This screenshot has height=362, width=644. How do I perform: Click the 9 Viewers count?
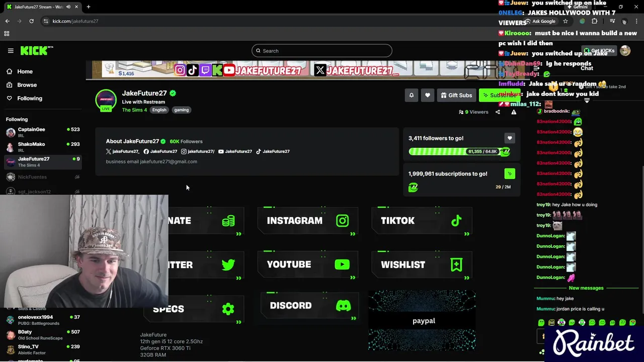tap(473, 112)
